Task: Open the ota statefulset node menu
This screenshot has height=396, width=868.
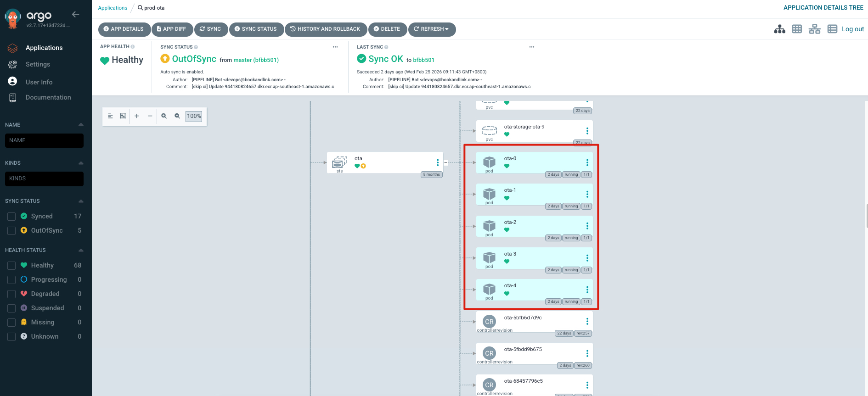Action: (x=438, y=162)
